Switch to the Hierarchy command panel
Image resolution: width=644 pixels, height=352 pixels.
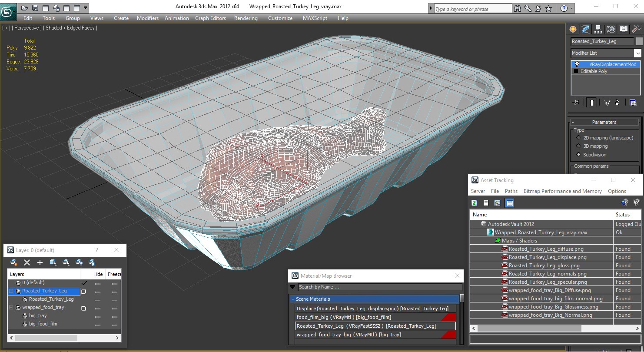tap(598, 29)
